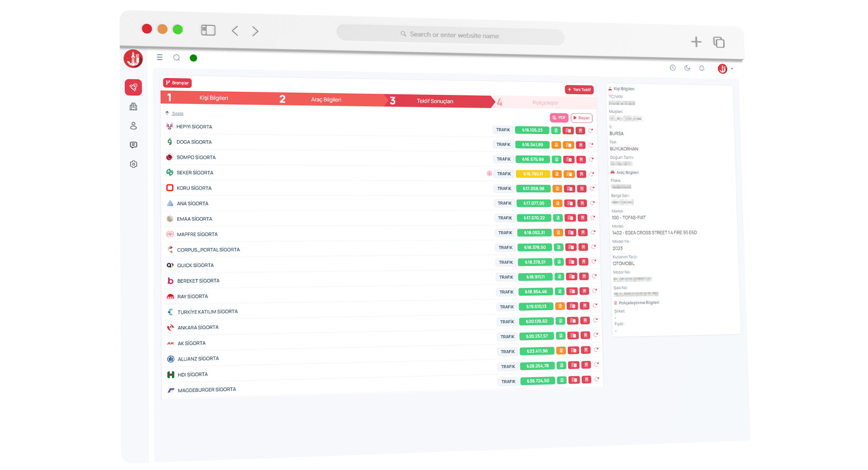Viewport: 868px width, 470px height.
Task: Open the chat messages sidebar icon
Action: coord(133,145)
